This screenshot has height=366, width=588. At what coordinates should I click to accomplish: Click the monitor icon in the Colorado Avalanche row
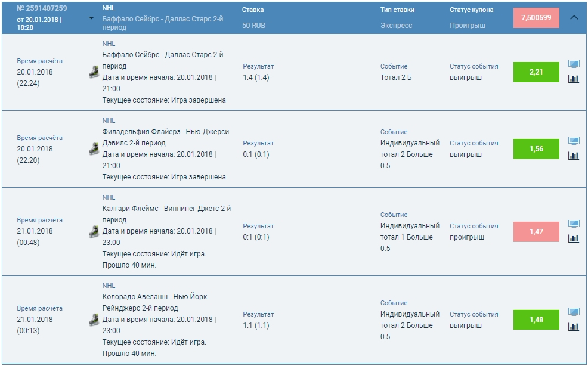[x=573, y=312]
